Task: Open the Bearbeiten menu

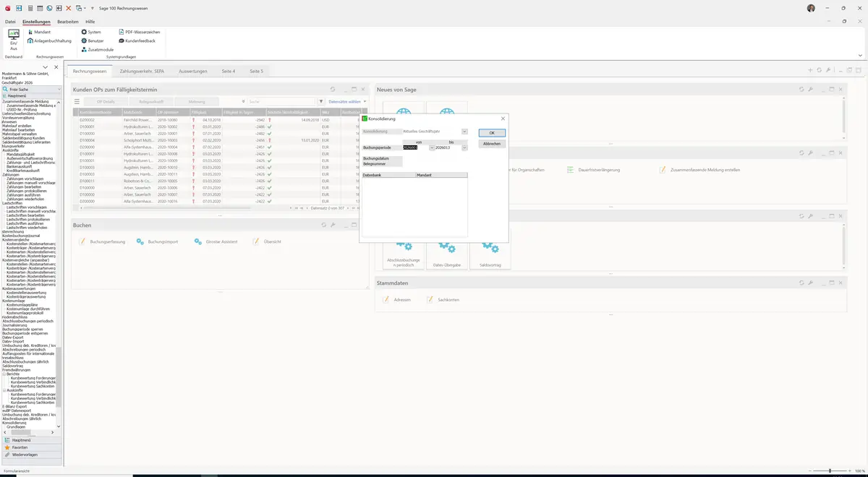Action: coord(68,22)
